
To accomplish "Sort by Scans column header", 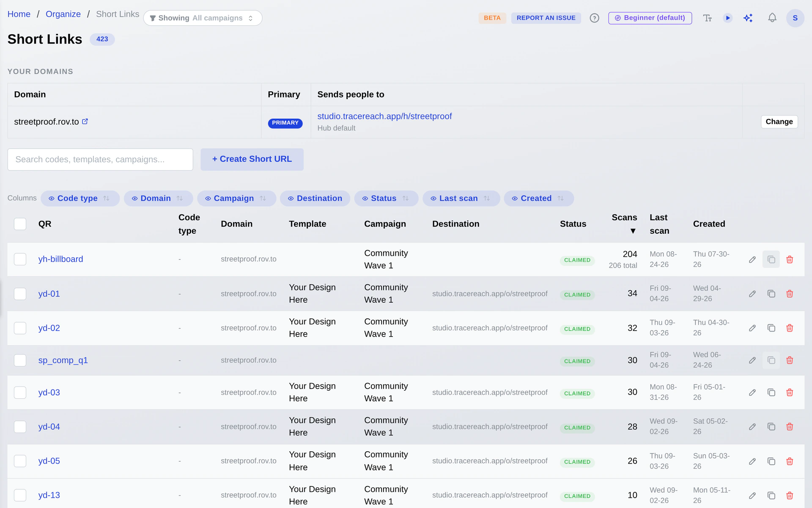I will 624,224.
